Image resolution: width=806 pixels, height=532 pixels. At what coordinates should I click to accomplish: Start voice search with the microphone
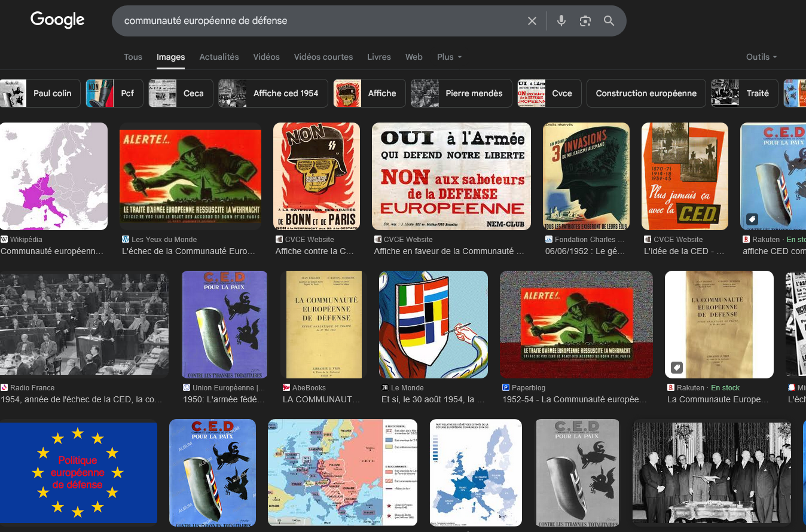[x=561, y=21]
